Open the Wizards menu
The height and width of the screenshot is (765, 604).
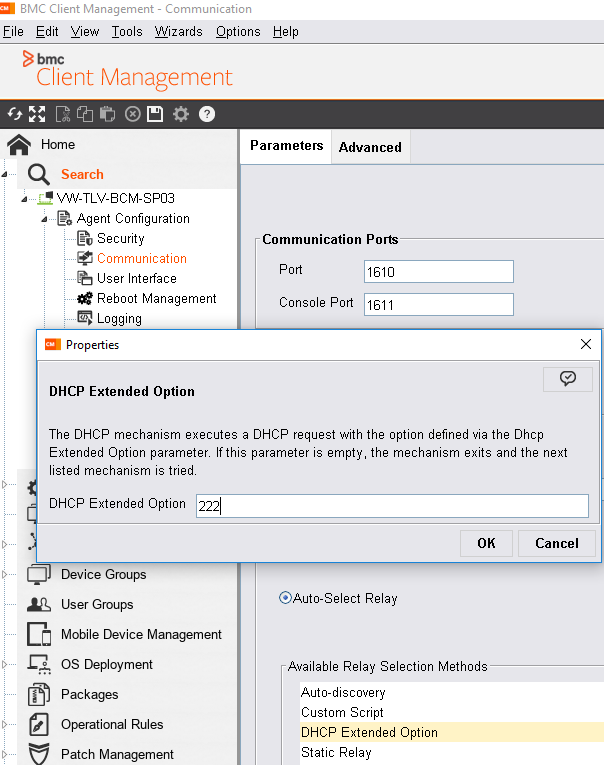point(179,32)
